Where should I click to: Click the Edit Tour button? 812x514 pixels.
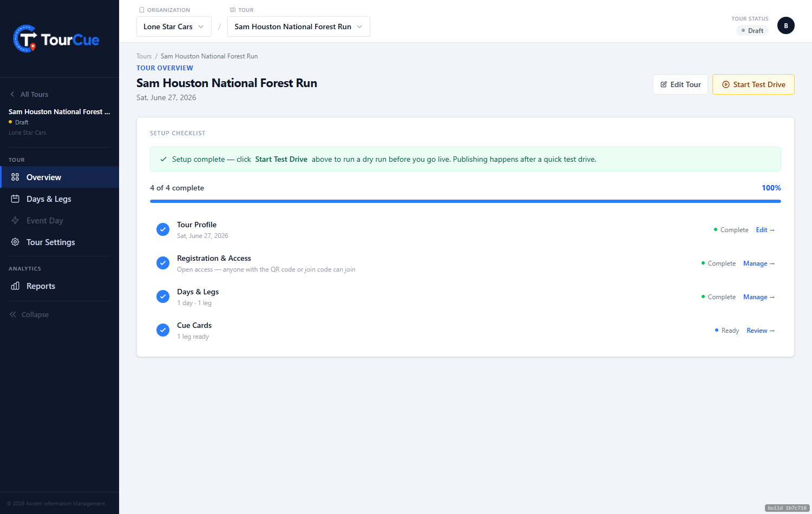pos(680,84)
